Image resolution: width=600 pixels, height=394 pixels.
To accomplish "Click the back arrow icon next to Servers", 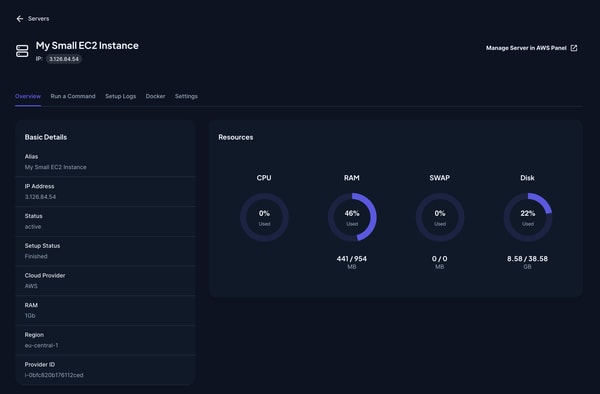I will point(20,19).
